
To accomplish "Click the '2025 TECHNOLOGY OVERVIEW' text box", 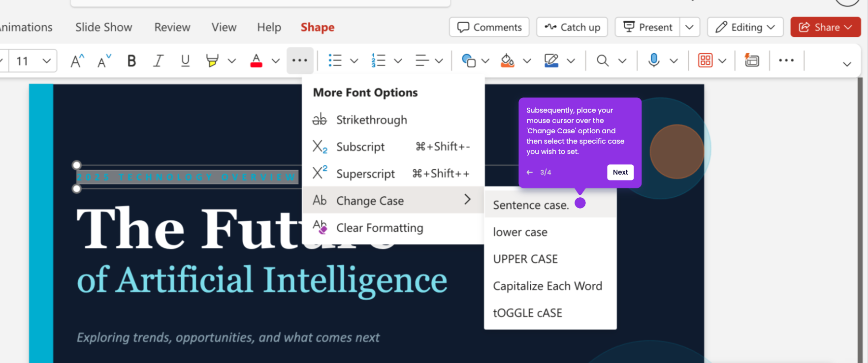I will pyautogui.click(x=187, y=177).
